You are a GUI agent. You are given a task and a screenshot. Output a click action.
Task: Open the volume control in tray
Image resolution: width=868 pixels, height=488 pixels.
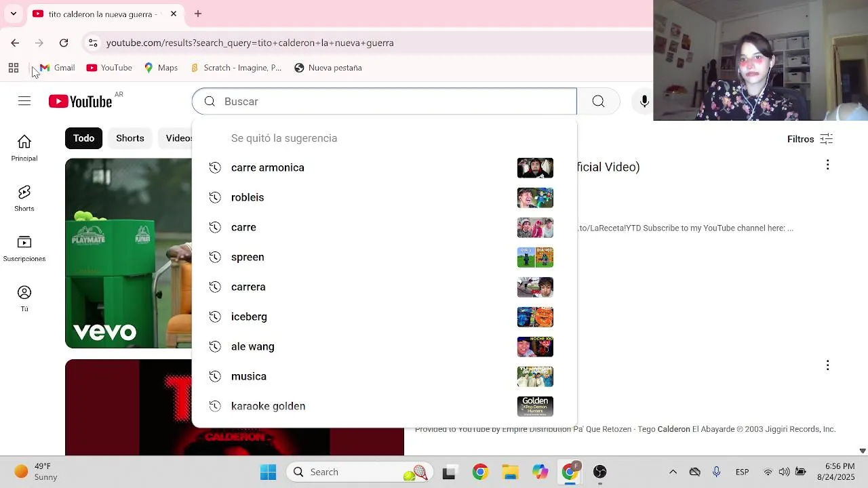tap(784, 472)
